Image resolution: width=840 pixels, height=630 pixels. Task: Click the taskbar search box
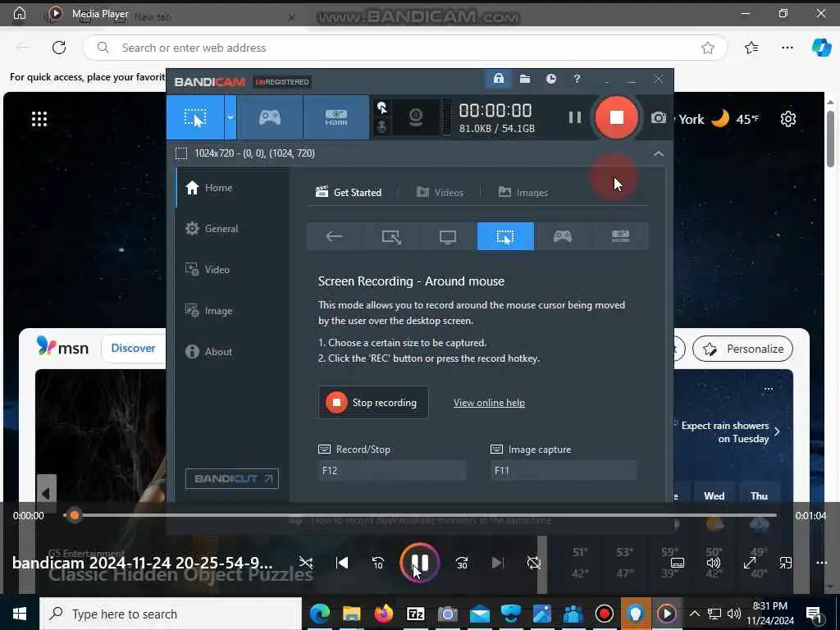click(171, 614)
